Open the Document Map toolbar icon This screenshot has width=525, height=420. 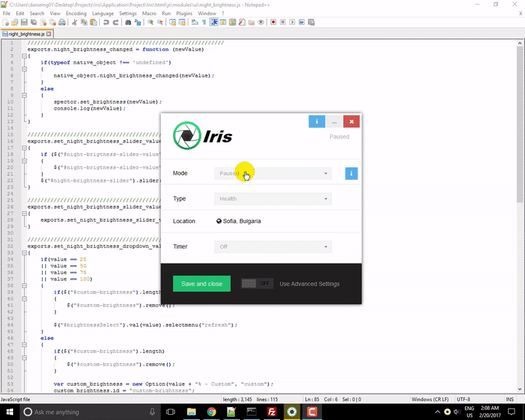point(232,22)
